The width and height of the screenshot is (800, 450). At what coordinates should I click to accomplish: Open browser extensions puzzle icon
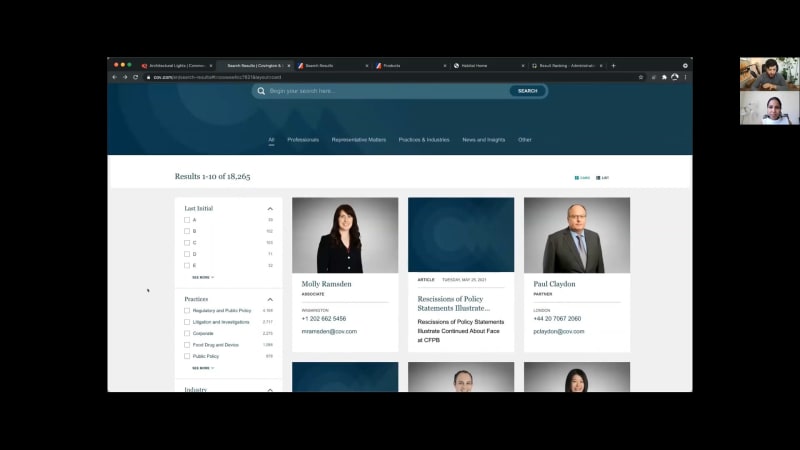coord(664,77)
